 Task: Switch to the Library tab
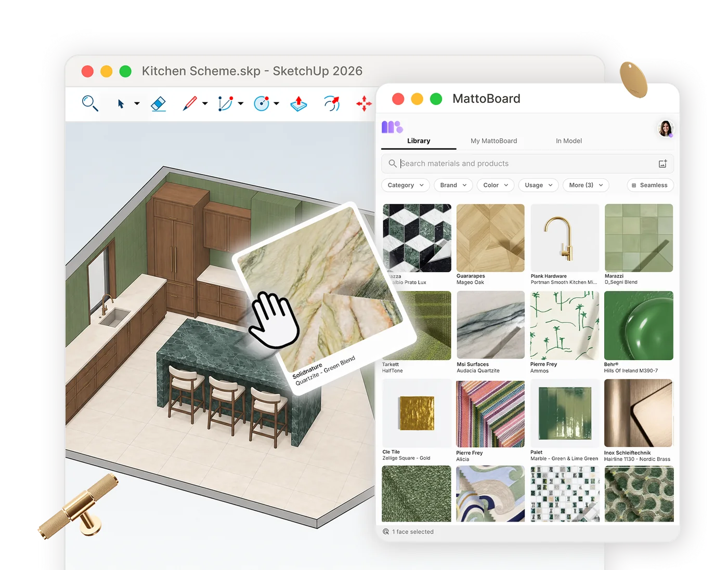click(x=419, y=141)
